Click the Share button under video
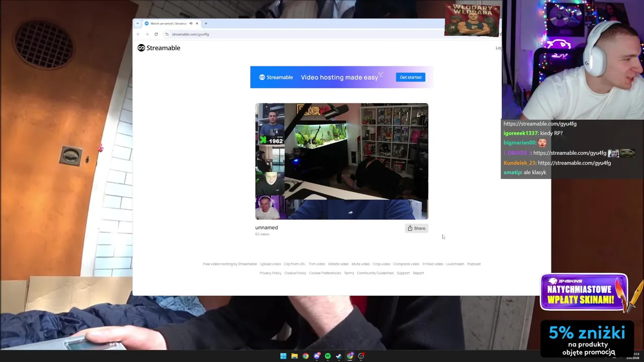Screen dimensions: 644x362 (x=417, y=228)
